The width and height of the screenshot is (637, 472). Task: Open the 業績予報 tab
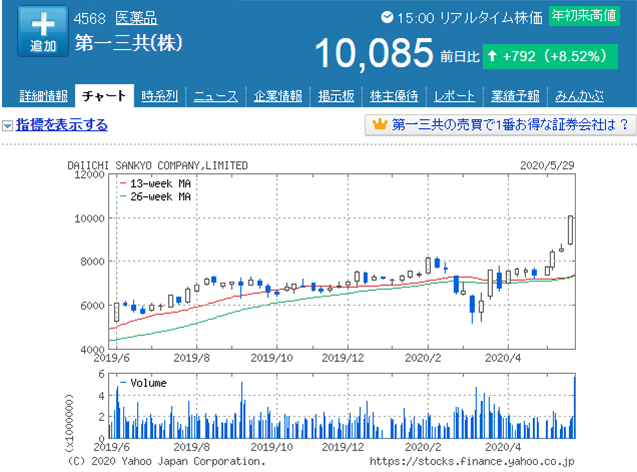(515, 96)
